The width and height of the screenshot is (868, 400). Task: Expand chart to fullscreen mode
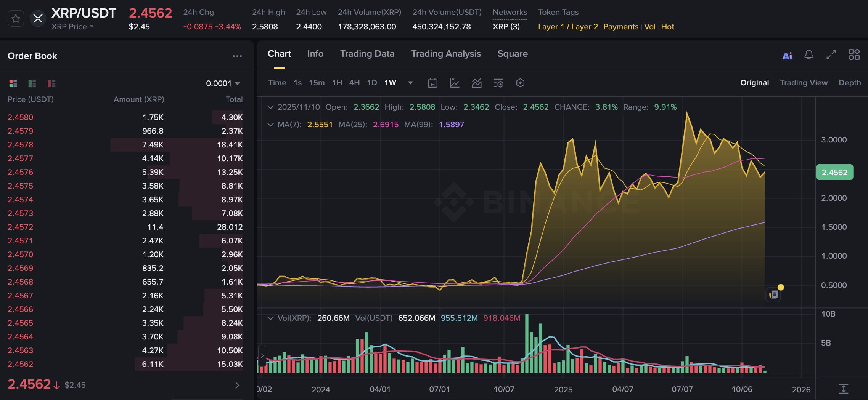pyautogui.click(x=831, y=55)
